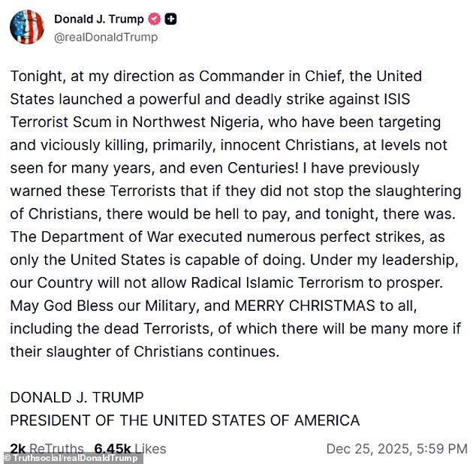Click the Donald J. Trump profile avatar
This screenshot has height=464, width=476.
pos(26,26)
